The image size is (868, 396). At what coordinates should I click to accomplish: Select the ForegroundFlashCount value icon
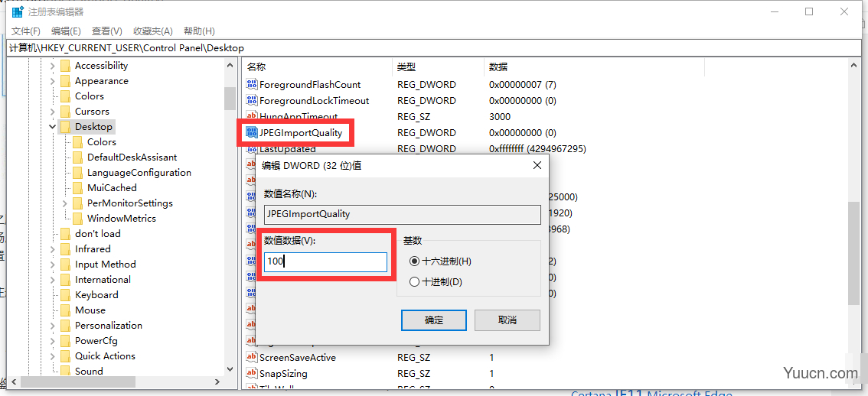[252, 85]
